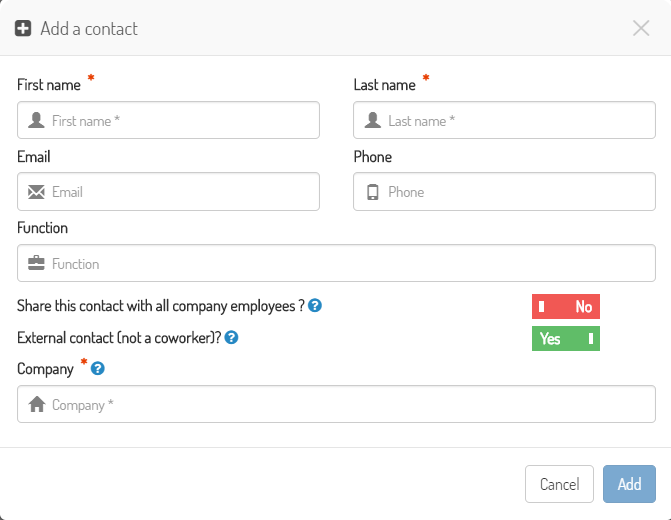The width and height of the screenshot is (671, 520).
Task: Open help tooltip for sharing with employees
Action: tap(315, 306)
